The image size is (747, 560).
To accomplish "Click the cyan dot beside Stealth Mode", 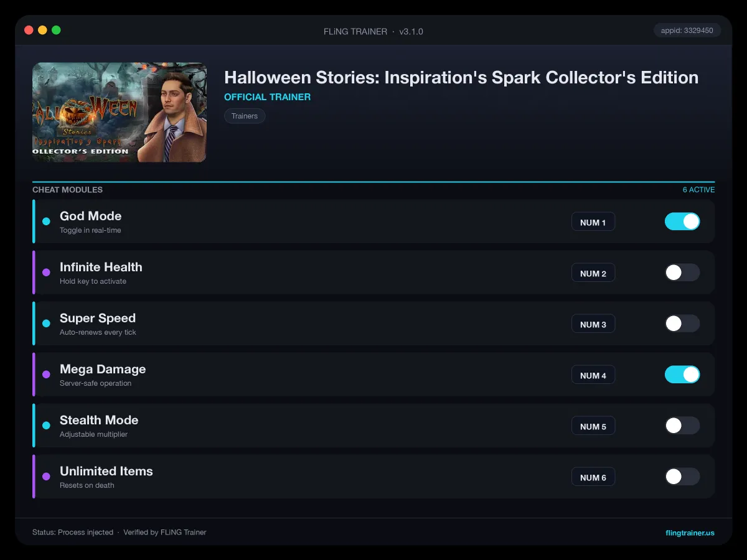I will (46, 426).
